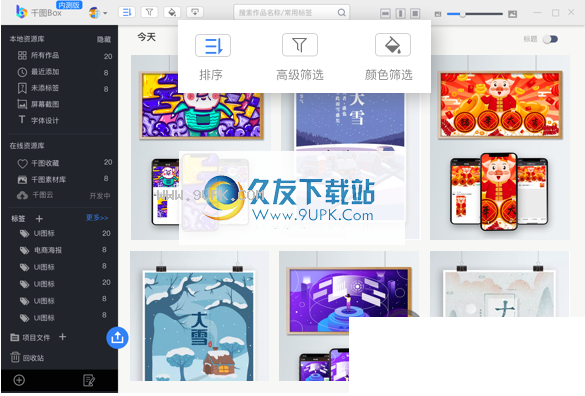Open the 回收站 recycle bin
Viewport: 585px width, 396px height.
point(27,358)
